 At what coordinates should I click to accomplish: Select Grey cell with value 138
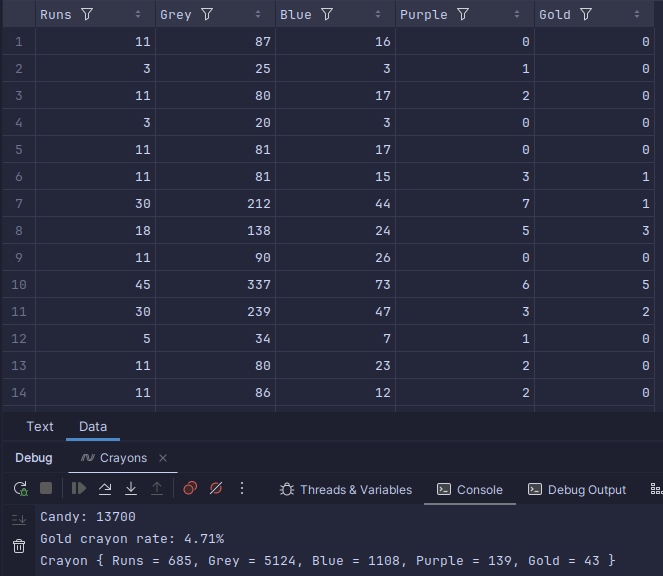click(x=216, y=231)
